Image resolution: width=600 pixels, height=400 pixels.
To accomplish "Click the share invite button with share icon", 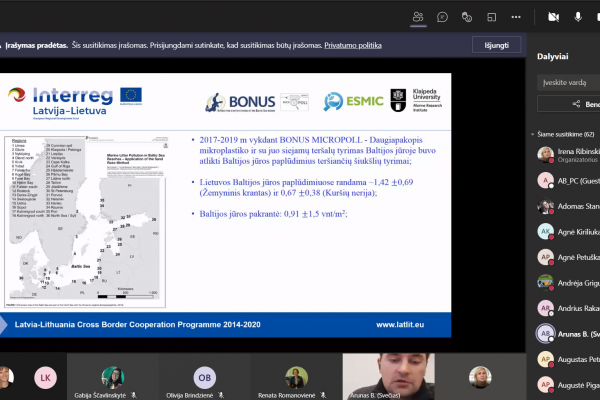I will (569, 104).
